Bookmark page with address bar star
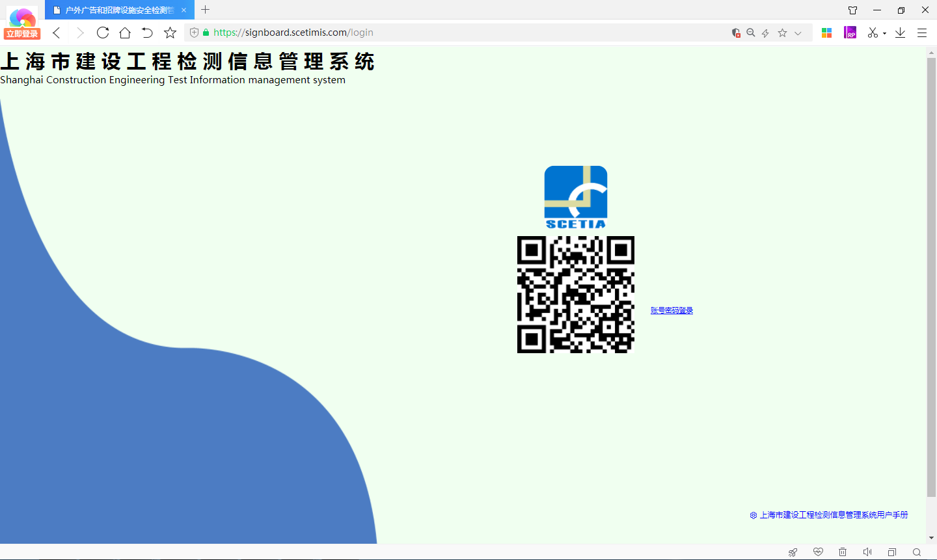 click(782, 33)
